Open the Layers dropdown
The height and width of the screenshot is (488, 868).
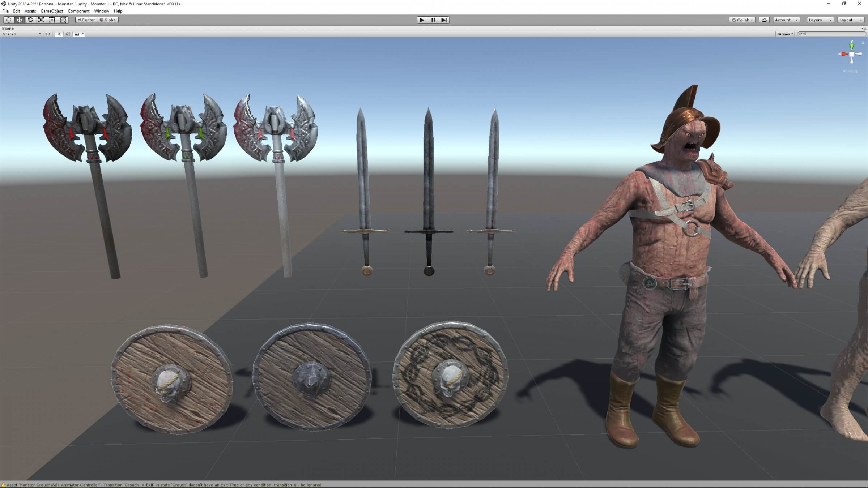820,20
